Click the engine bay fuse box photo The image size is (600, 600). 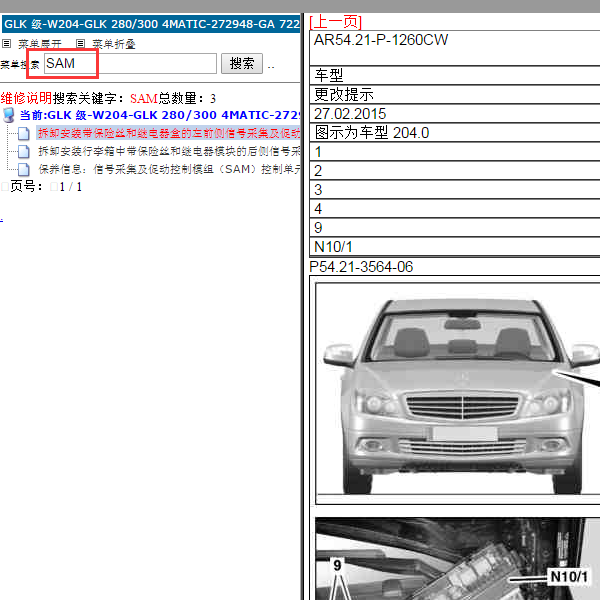coord(458,559)
